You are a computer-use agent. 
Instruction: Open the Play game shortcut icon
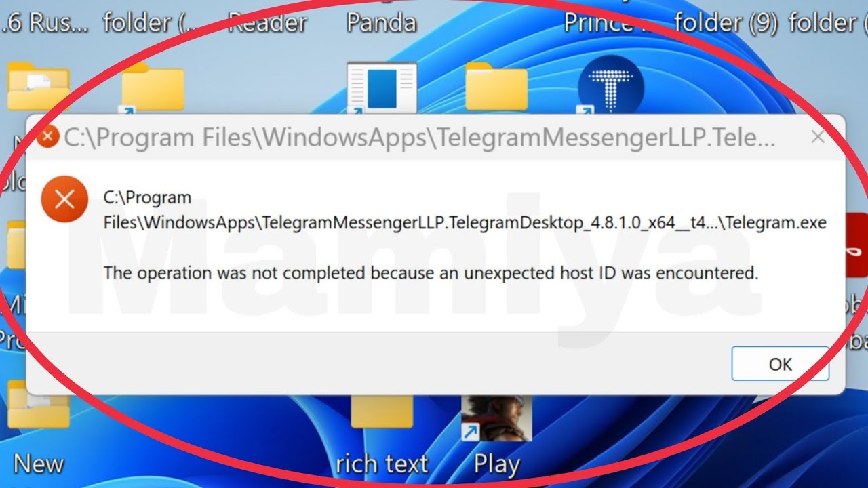pyautogui.click(x=496, y=418)
